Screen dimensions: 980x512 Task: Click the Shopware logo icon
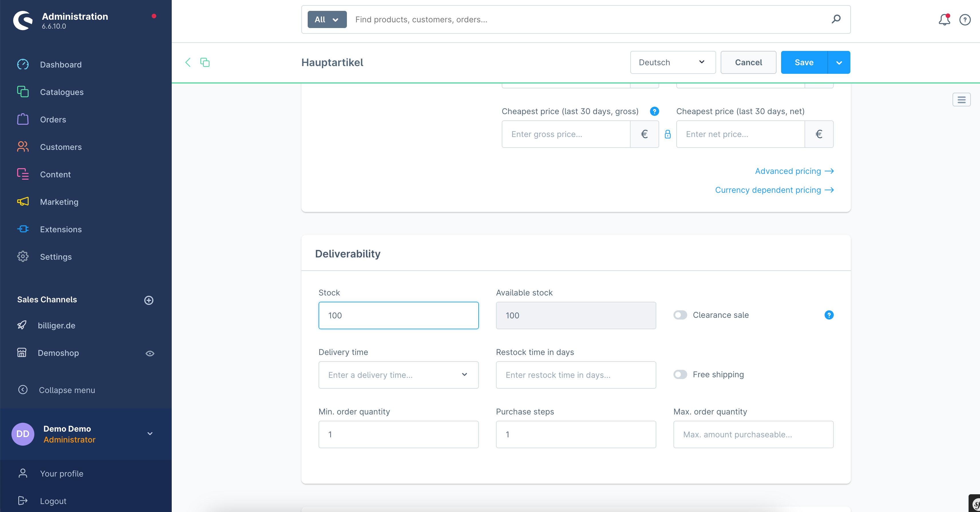tap(23, 20)
